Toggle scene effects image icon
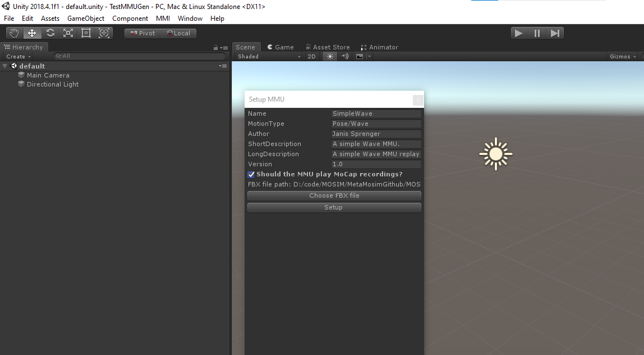Viewport: 644px width, 355px height. pos(360,56)
